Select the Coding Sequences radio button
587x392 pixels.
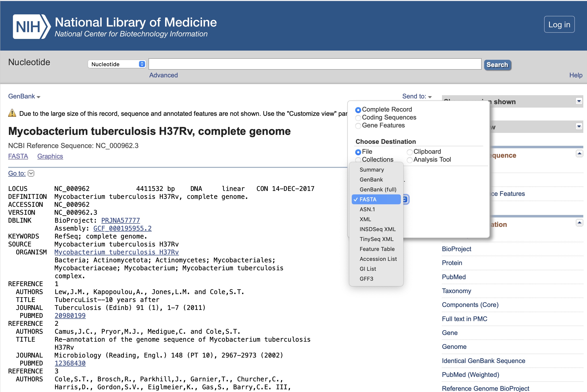tap(358, 118)
